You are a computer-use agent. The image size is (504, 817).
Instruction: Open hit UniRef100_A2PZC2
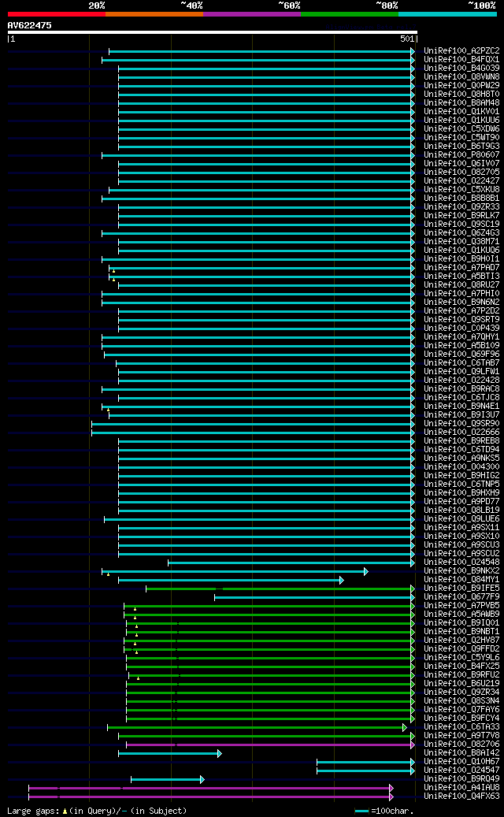point(461,51)
